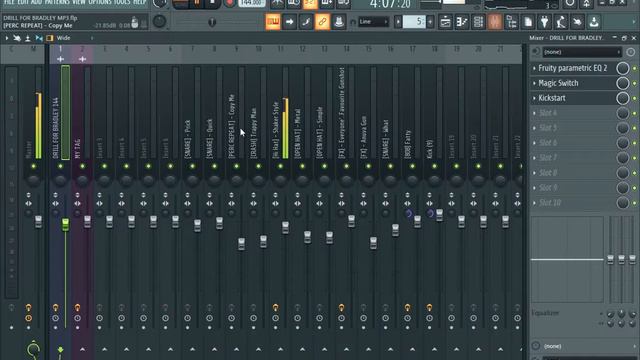Open the mixer output (none) dropdown at bottom
Image resolution: width=640 pixels, height=360 pixels.
(589, 346)
